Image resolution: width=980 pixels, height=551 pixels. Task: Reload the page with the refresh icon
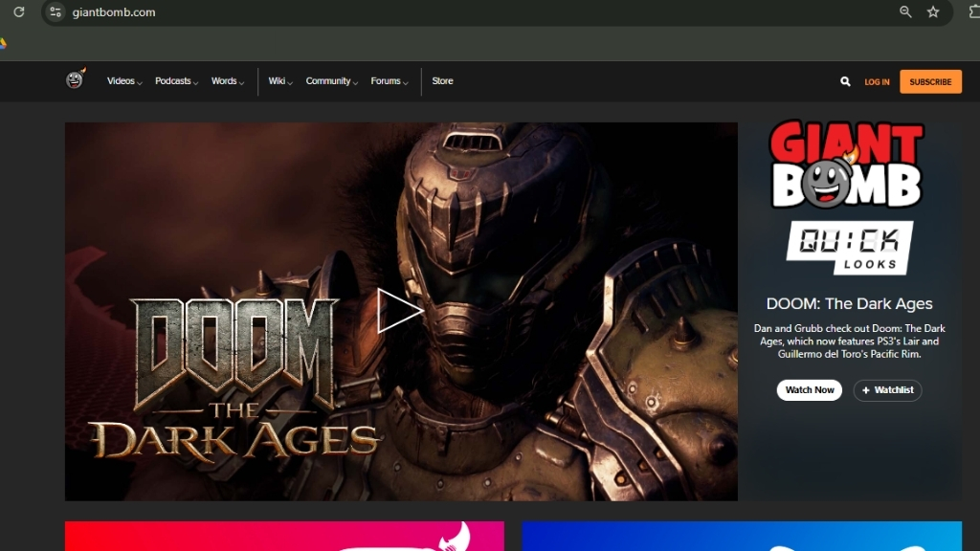[x=19, y=11]
